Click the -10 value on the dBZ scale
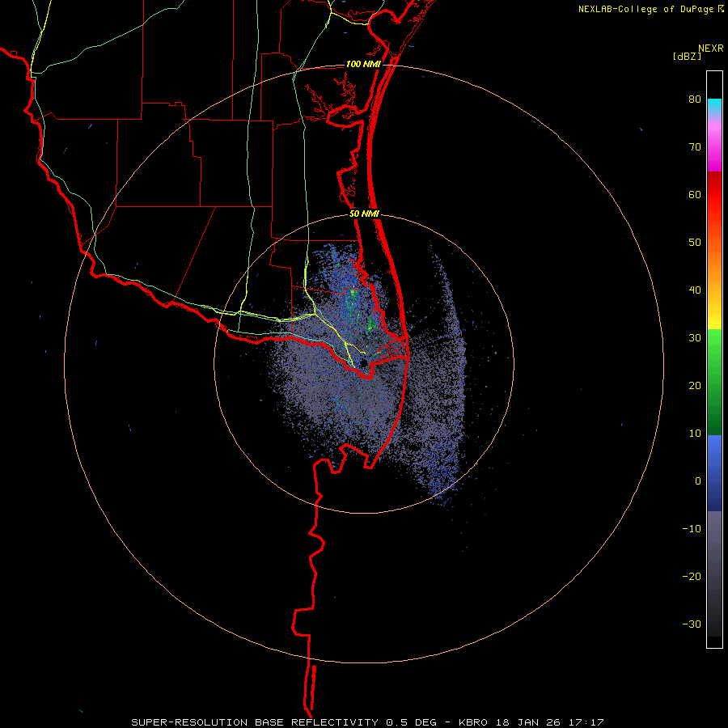 tap(692, 528)
